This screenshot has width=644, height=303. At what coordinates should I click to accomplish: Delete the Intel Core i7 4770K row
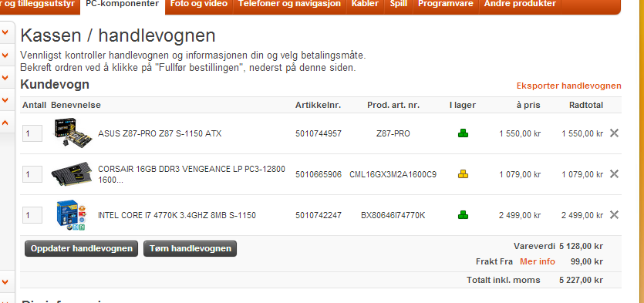coord(614,215)
